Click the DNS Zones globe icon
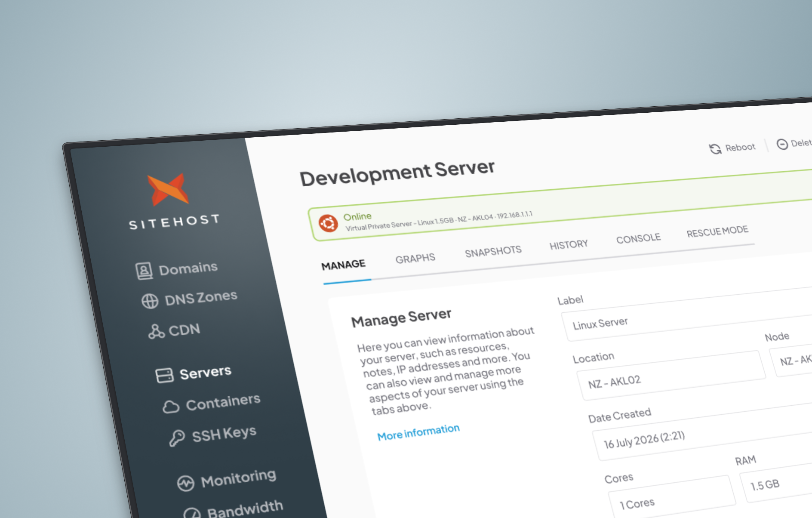Viewport: 812px width, 518px height. click(150, 301)
